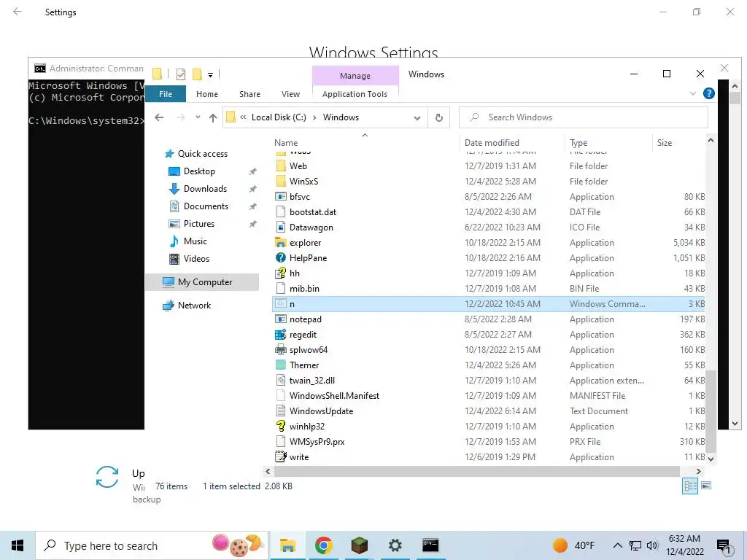Go up one folder level
Image resolution: width=747 pixels, height=560 pixels.
[x=213, y=117]
